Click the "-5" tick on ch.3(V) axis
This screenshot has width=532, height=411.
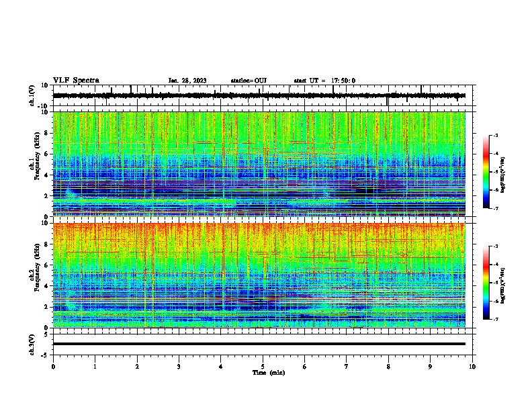pyautogui.click(x=45, y=355)
